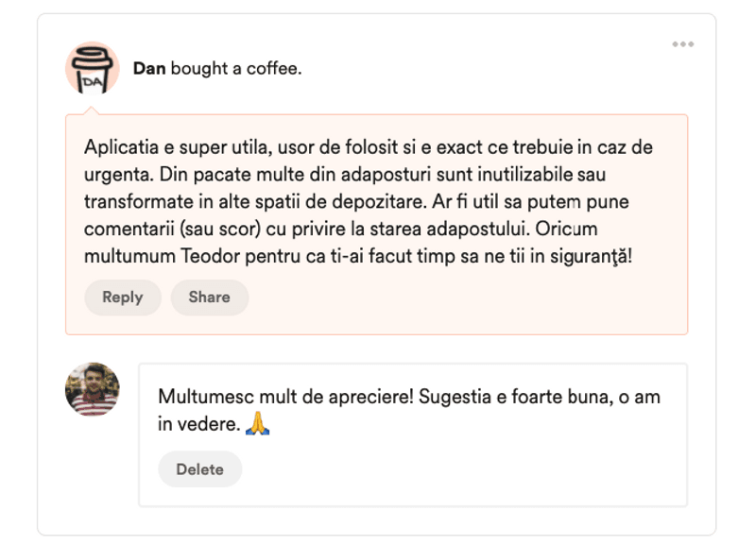Click the praying hands emoji

pyautogui.click(x=257, y=423)
